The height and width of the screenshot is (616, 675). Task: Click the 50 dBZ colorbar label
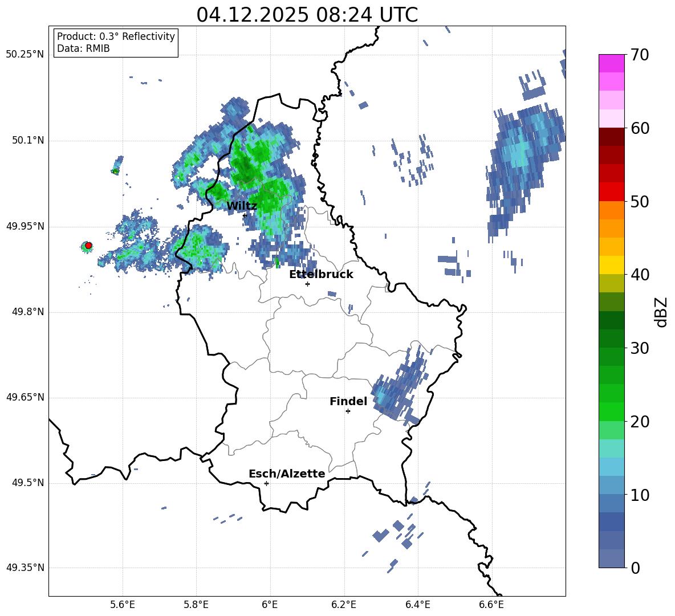(640, 202)
